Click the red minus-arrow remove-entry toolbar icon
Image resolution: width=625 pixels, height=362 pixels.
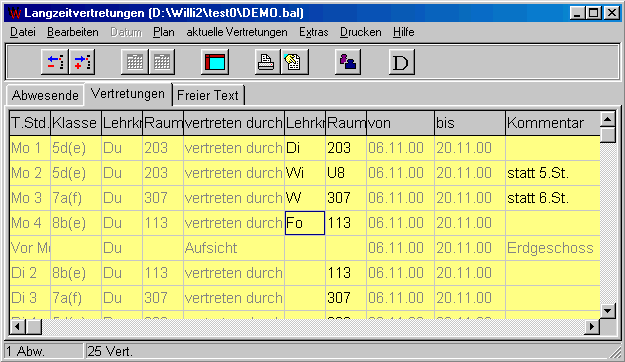tap(55, 62)
